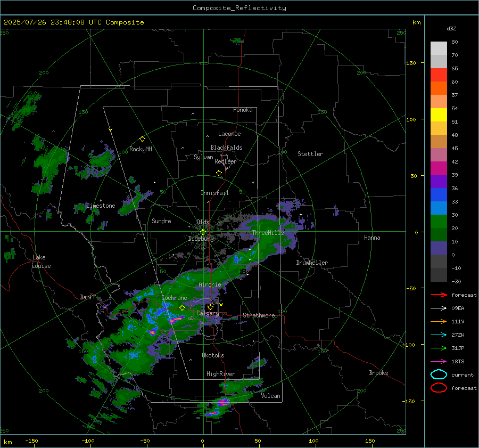Click the magenta 42-39 dBZ color swatch

pos(439,168)
